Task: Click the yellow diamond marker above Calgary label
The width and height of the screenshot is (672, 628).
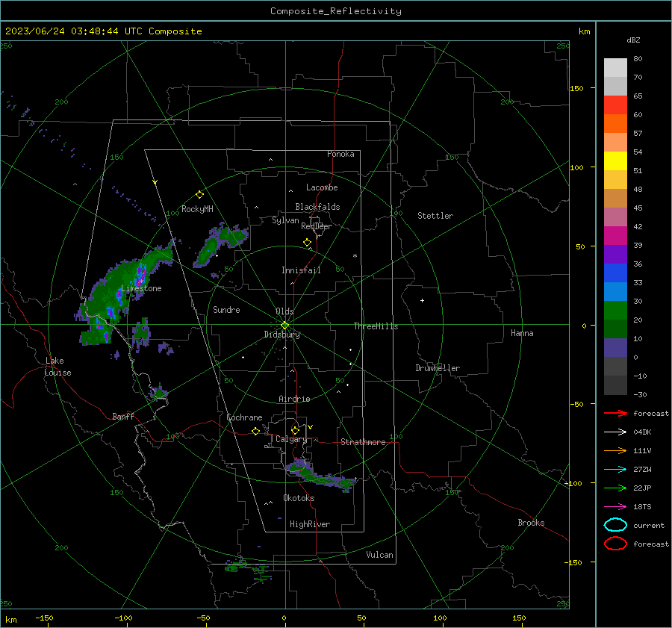Action: click(x=295, y=430)
